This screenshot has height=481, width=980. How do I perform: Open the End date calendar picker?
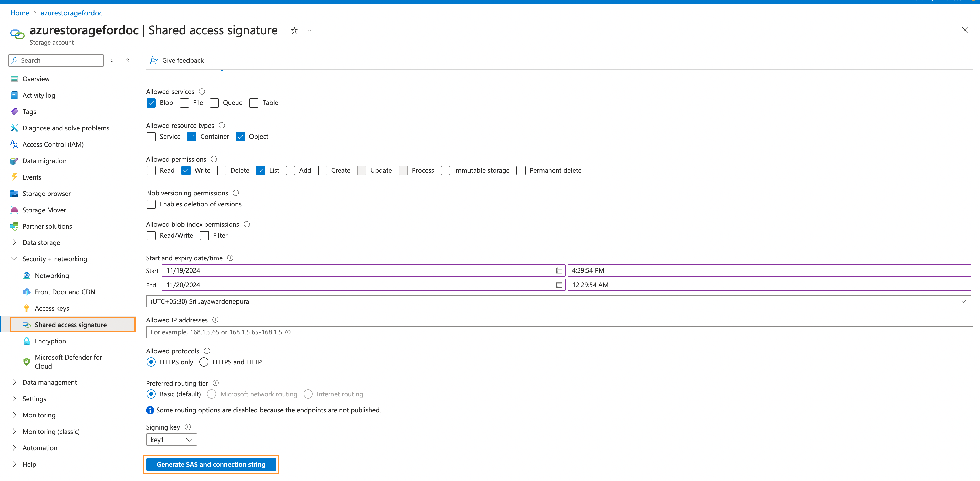click(559, 285)
